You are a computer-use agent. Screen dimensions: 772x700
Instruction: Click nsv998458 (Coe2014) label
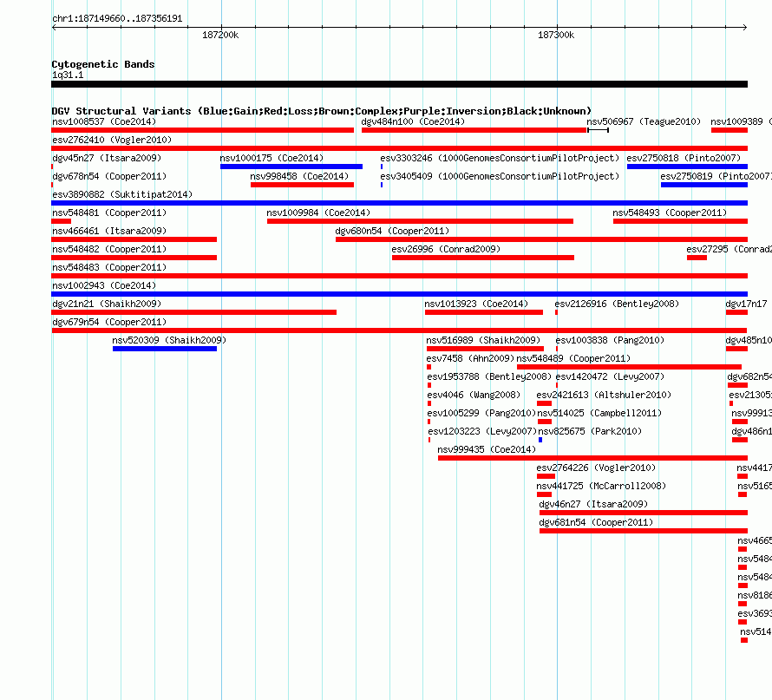[299, 176]
